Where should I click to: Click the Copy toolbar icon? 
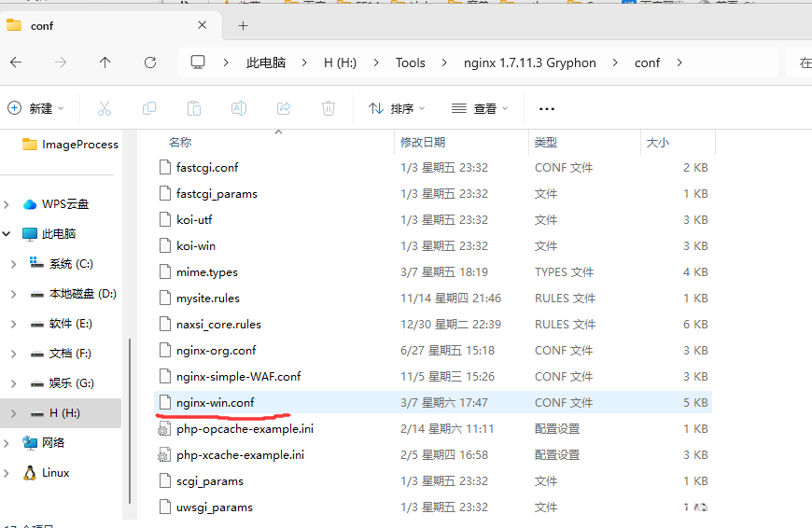(149, 108)
